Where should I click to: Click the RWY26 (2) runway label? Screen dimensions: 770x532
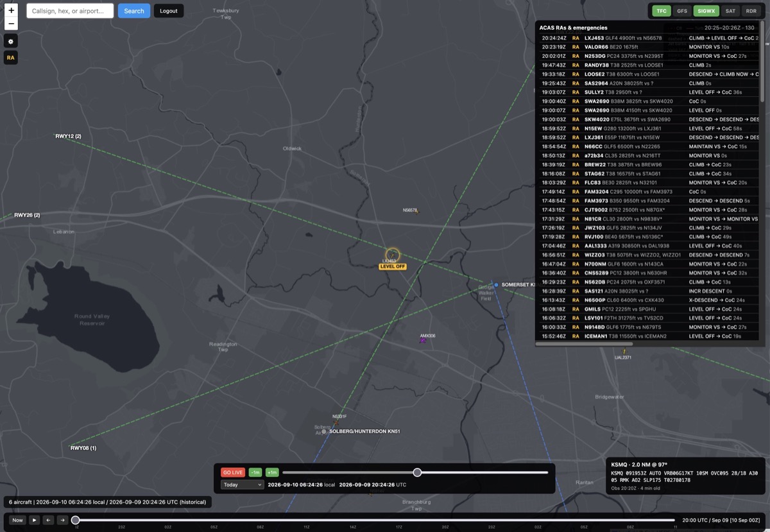(27, 215)
